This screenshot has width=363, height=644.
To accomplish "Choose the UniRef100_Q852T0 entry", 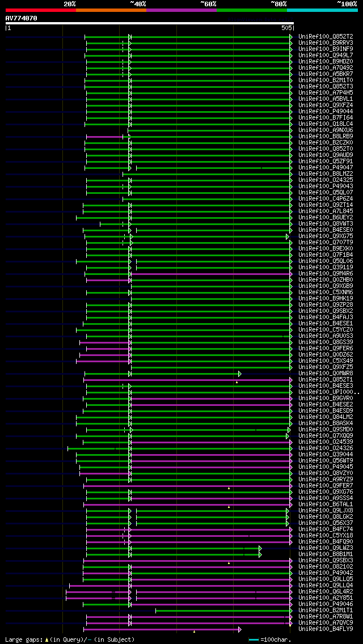I will pos(326,149).
